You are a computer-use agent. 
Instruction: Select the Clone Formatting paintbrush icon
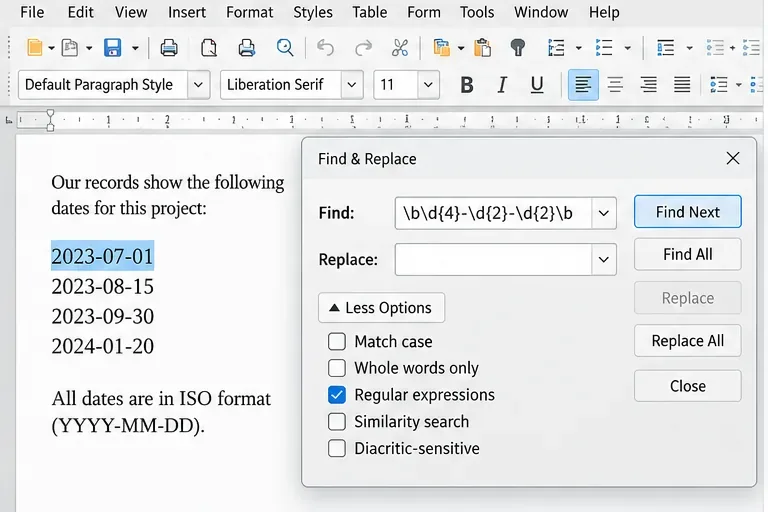pyautogui.click(x=518, y=48)
